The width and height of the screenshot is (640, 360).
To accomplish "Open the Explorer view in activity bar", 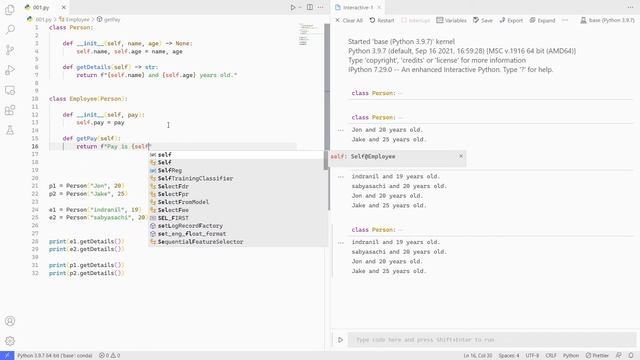I will (x=10, y=9).
